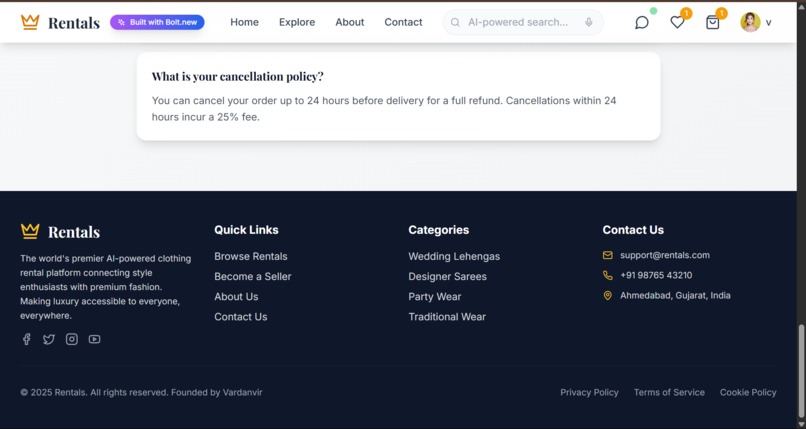
Task: Visit the footer Twitter icon
Action: tap(49, 339)
